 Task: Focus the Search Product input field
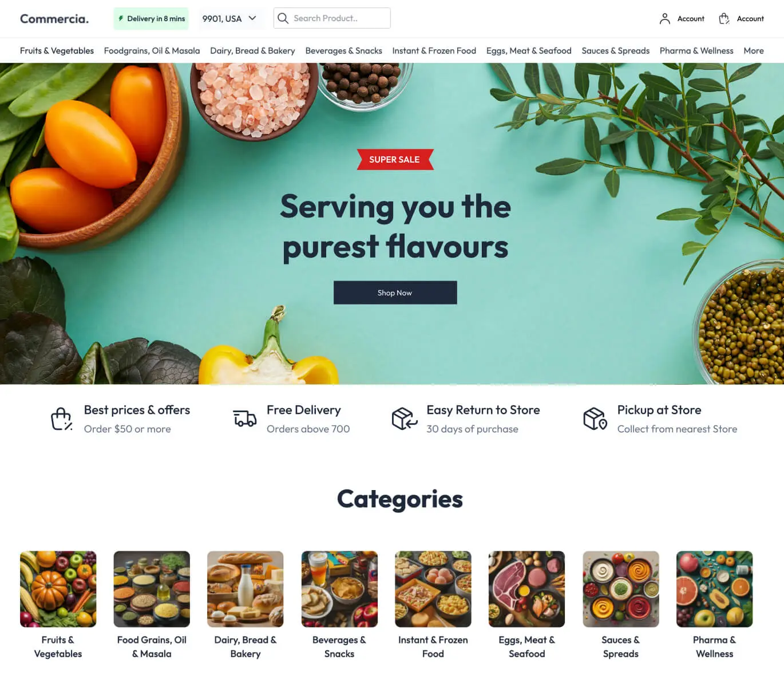tap(332, 18)
